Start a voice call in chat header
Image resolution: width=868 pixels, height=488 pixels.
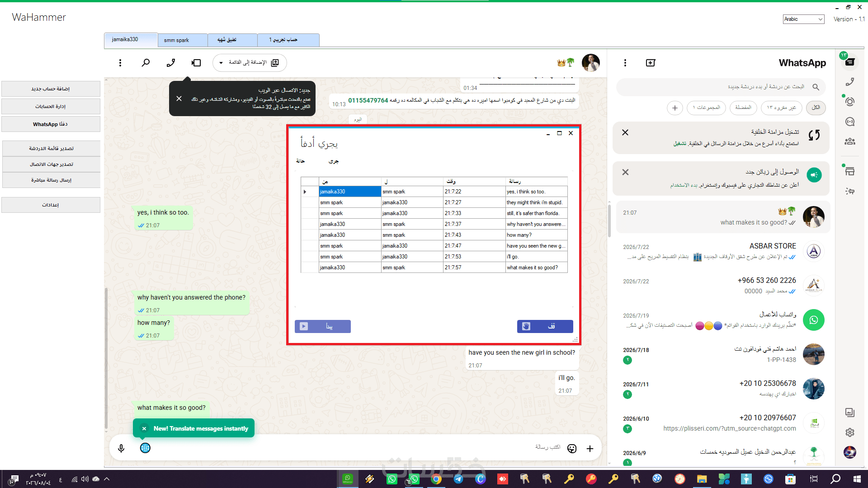pos(171,63)
